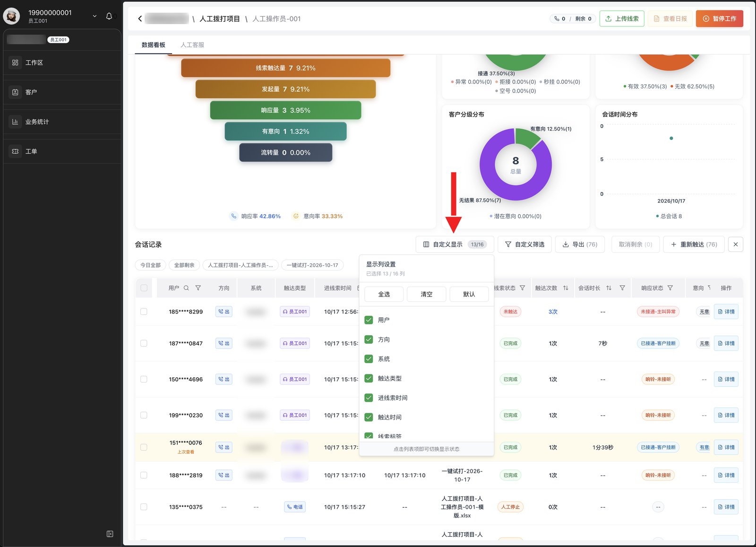Select the 全部剩余 filter chip
756x547 pixels.
(184, 265)
